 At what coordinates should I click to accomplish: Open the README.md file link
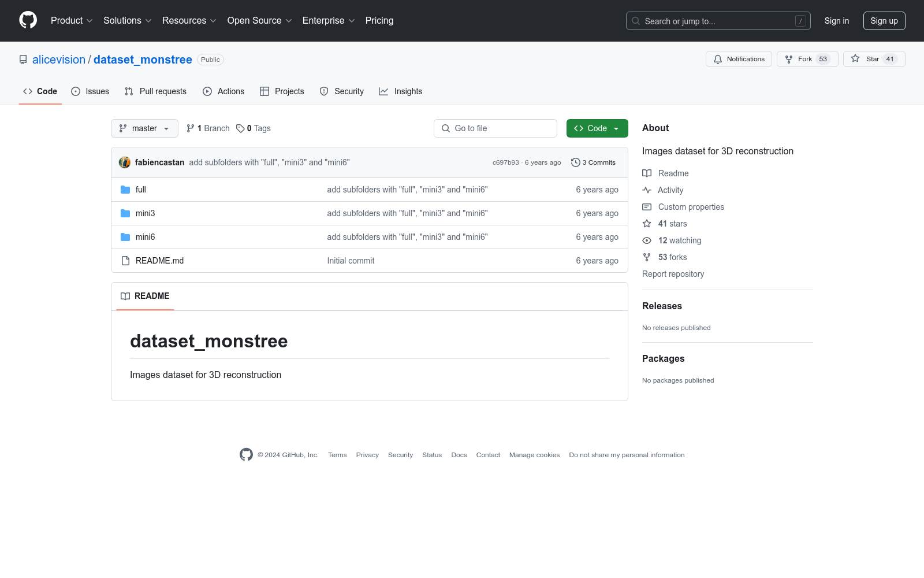click(160, 261)
